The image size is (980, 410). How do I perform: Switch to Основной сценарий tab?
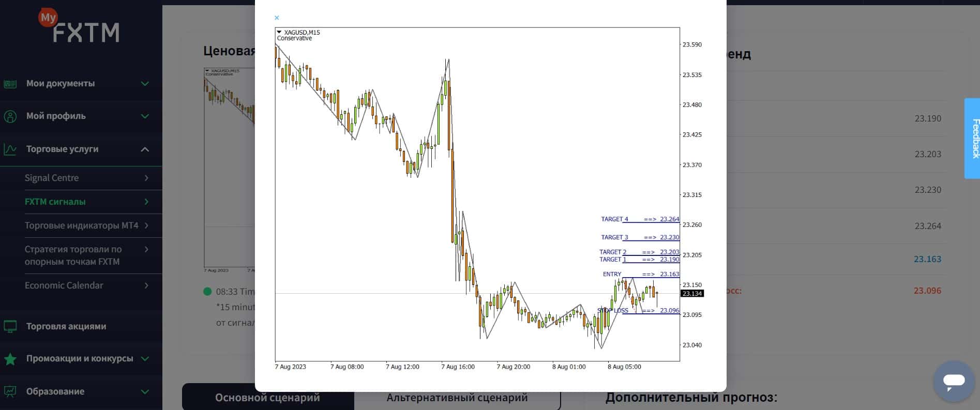point(267,397)
